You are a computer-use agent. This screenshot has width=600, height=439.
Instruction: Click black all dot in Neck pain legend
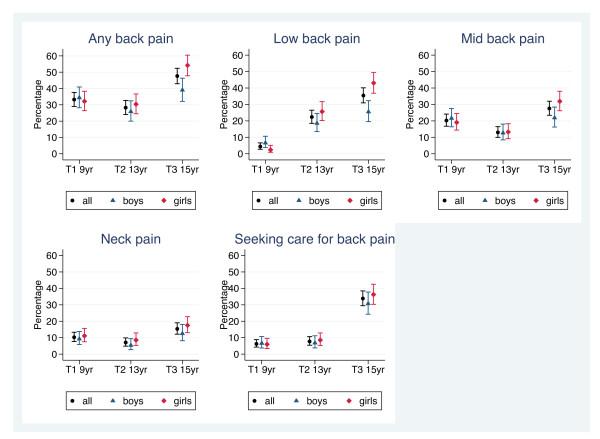click(72, 401)
